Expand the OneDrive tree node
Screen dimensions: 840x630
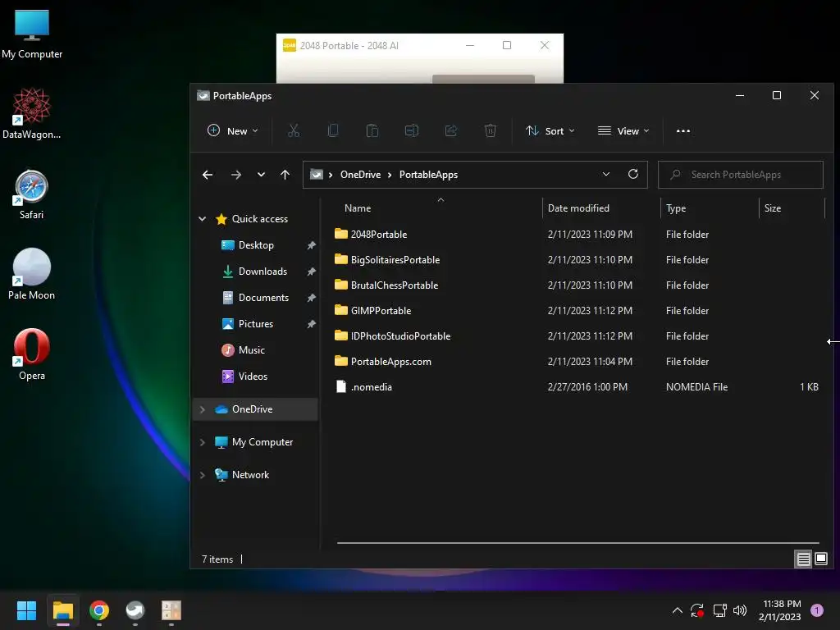point(203,409)
